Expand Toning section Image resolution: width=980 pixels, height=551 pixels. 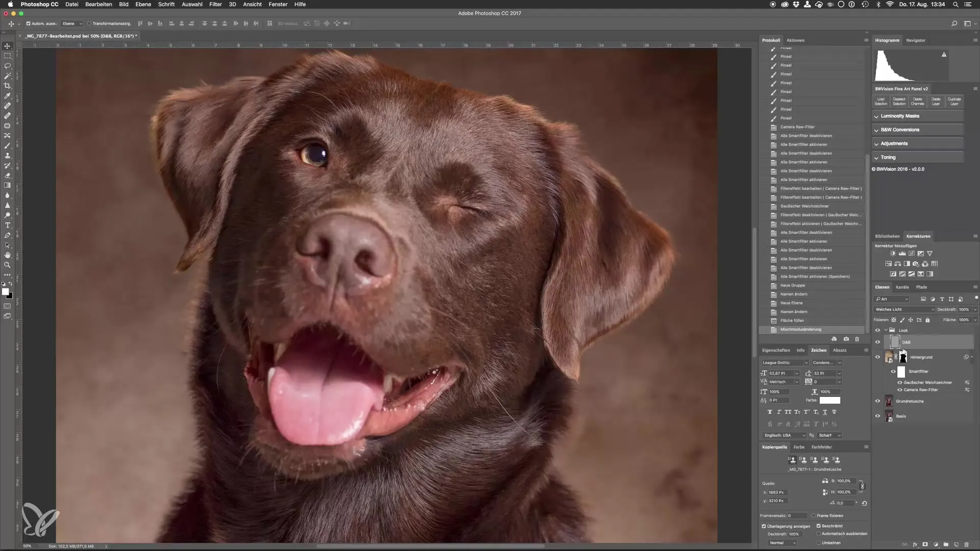point(918,158)
